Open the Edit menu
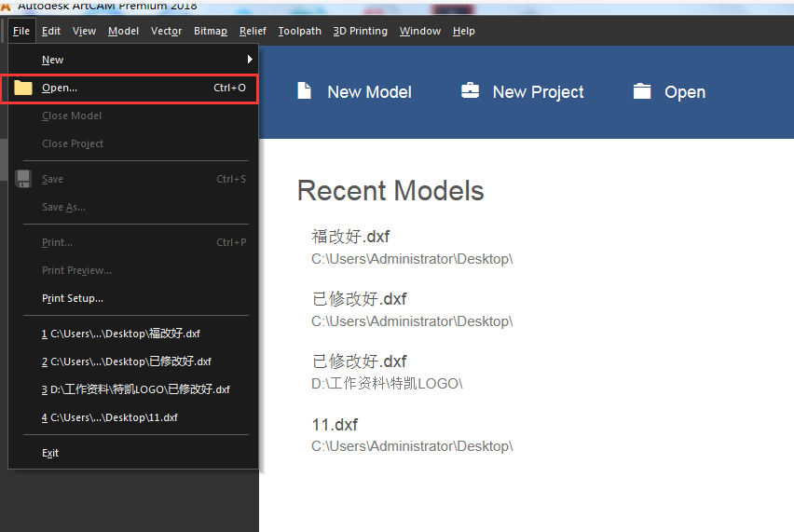The image size is (794, 532). (x=51, y=31)
